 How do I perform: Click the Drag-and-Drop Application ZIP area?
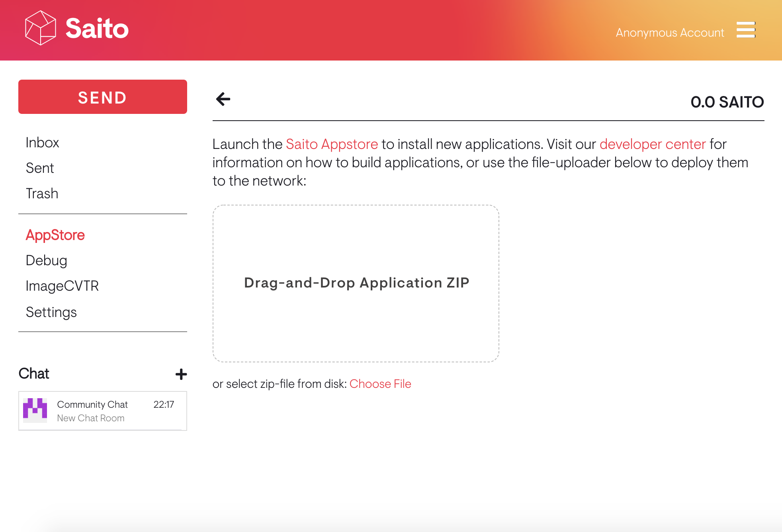(x=356, y=283)
